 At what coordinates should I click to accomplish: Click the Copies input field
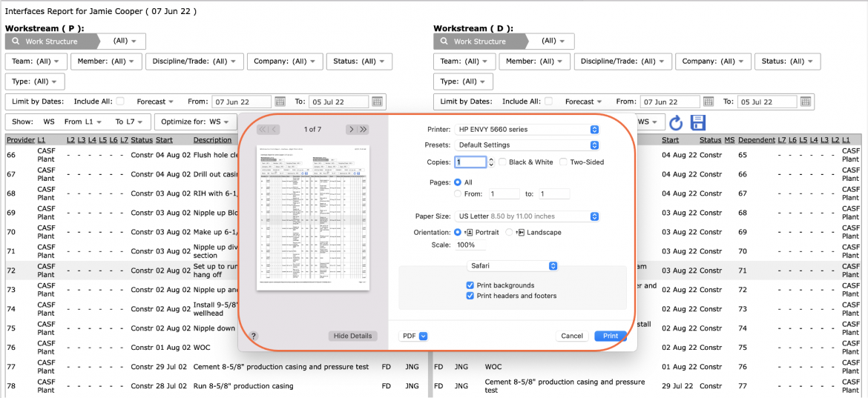point(470,162)
